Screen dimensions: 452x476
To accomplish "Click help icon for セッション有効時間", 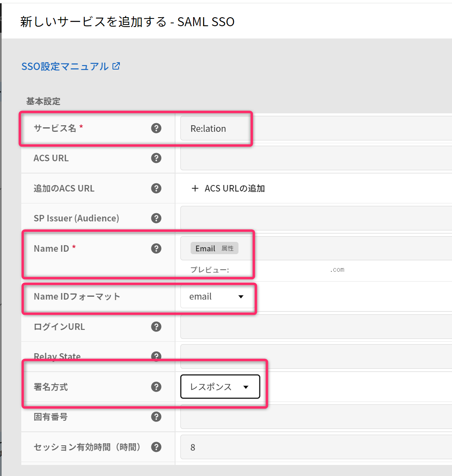I will [x=156, y=447].
